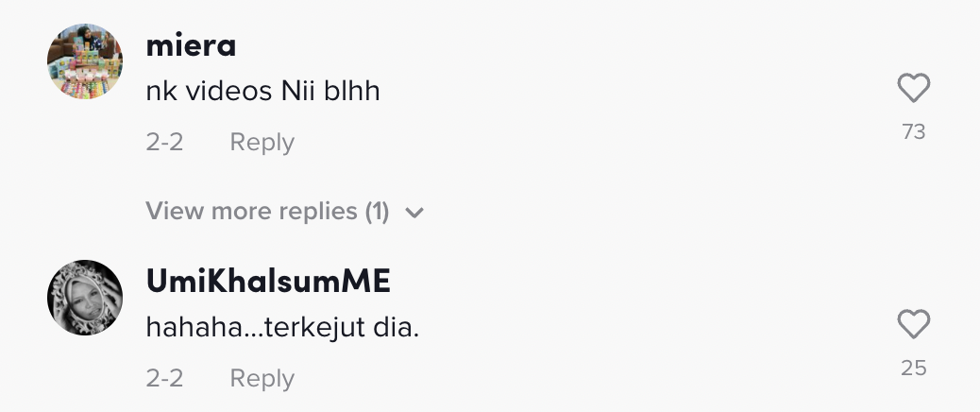Toggle like on the comment with 73 likes
The width and height of the screenshot is (980, 412).
tap(913, 90)
